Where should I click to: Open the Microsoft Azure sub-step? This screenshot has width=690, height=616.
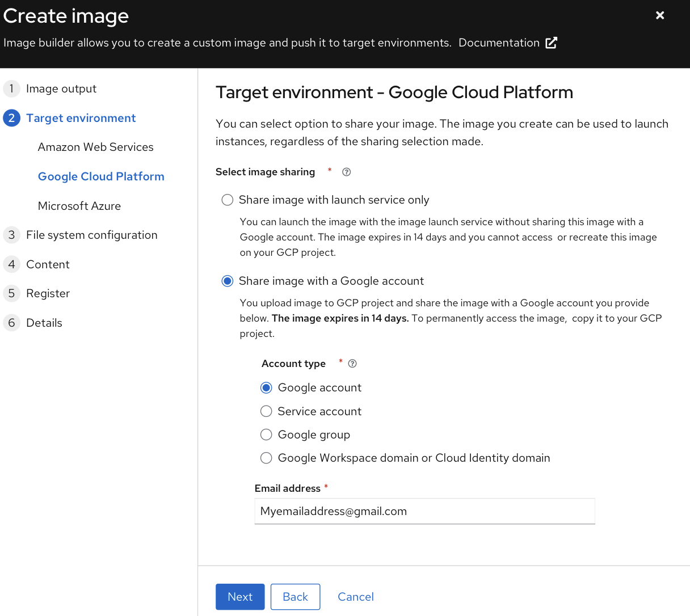pos(79,206)
